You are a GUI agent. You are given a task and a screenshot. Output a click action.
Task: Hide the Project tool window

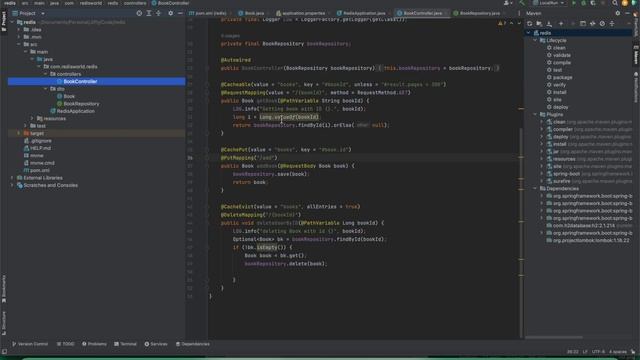click(180, 13)
